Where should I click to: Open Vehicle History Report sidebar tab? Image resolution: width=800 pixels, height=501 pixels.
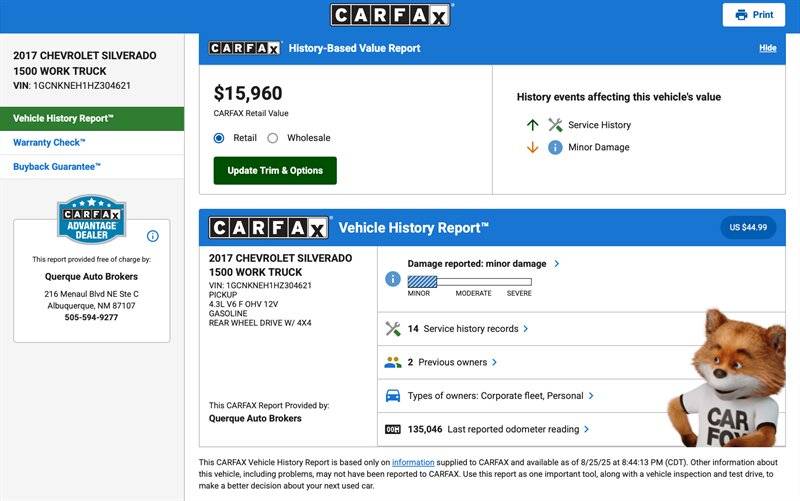[92, 119]
